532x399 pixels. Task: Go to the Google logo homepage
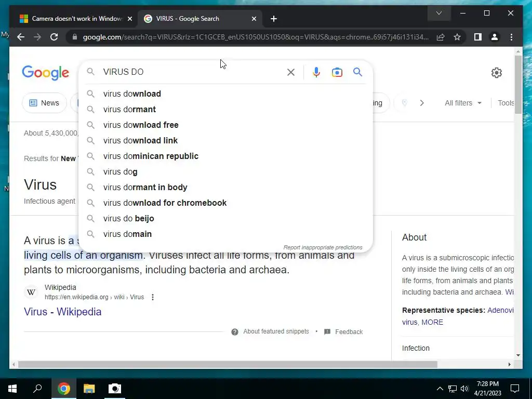[46, 73]
